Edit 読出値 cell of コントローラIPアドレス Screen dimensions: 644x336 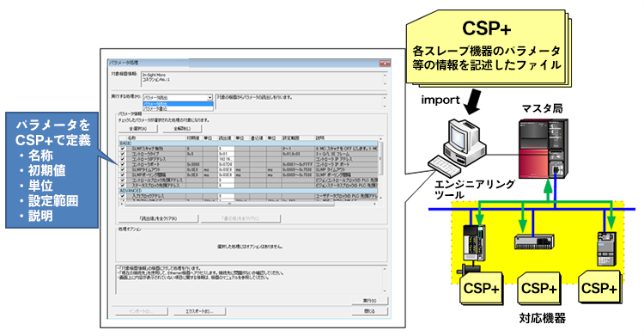(226, 159)
